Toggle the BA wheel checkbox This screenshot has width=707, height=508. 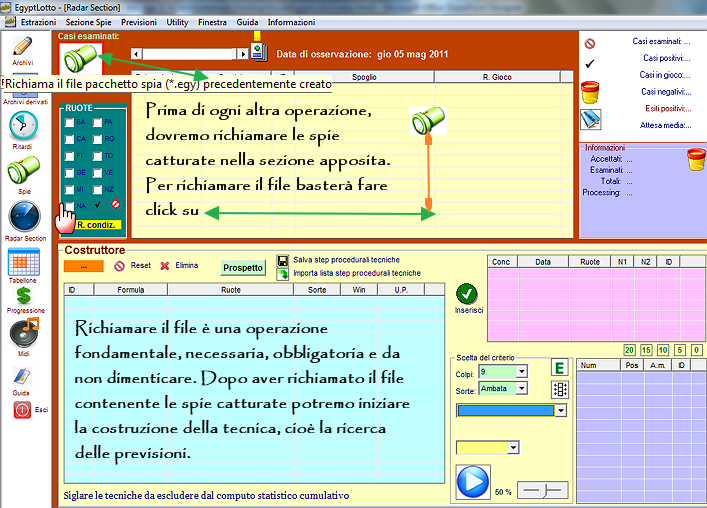(69, 123)
